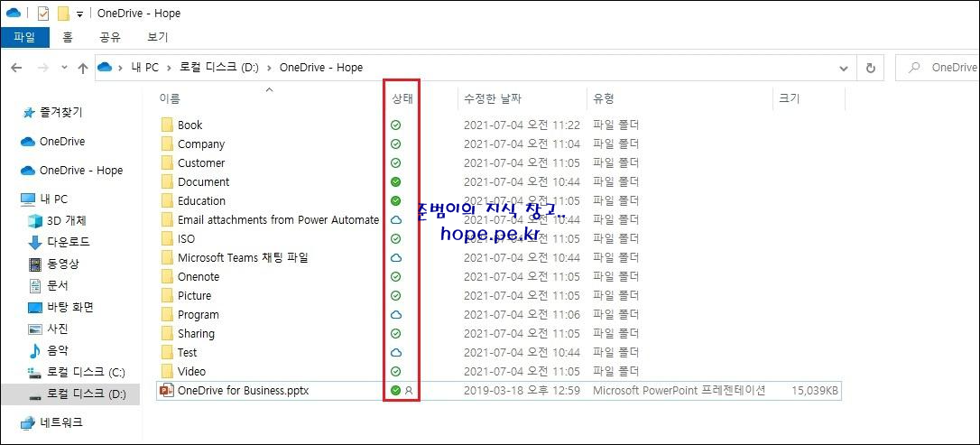980x445 pixels.
Task: Select the file name OneDrive for Business.pptx
Action: pos(243,391)
